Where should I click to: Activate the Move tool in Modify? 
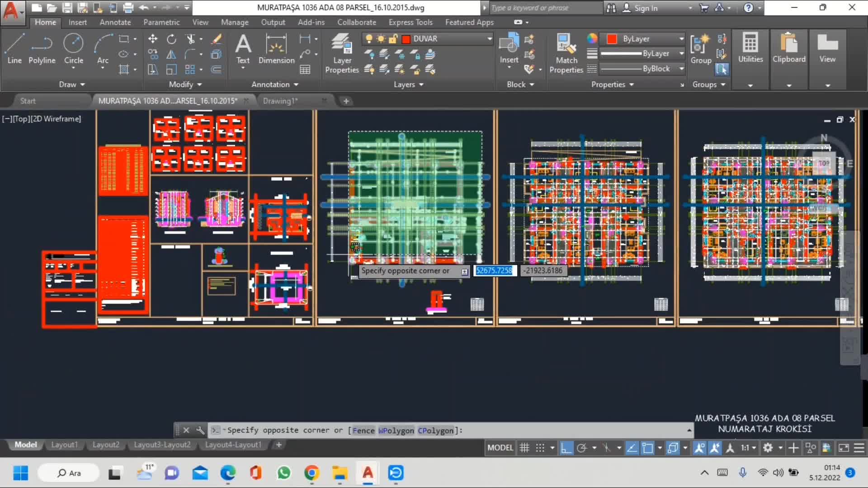[x=153, y=39]
